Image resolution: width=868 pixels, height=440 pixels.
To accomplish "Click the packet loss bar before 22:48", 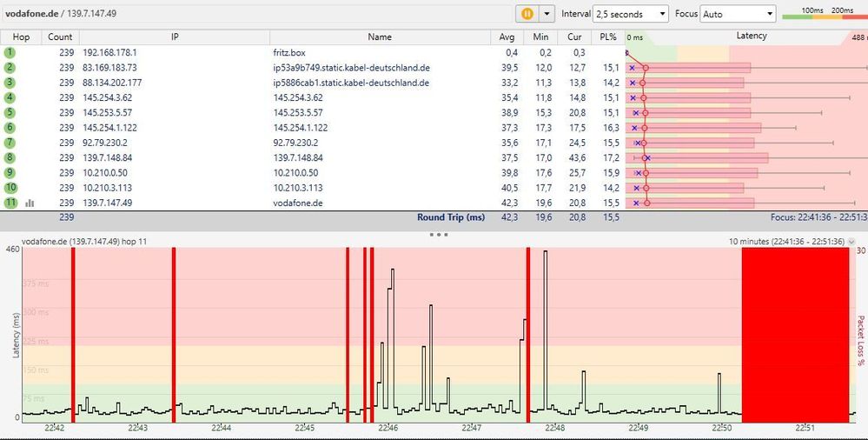I will tap(528, 335).
